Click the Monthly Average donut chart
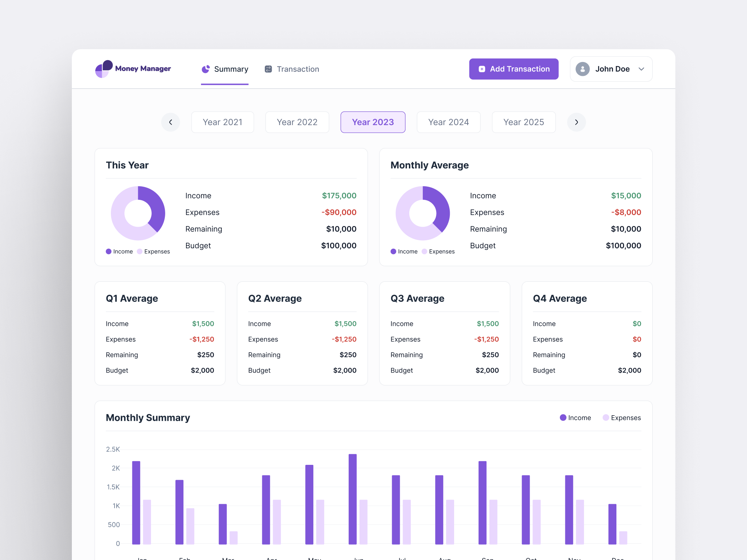This screenshot has height=560, width=747. point(423,213)
